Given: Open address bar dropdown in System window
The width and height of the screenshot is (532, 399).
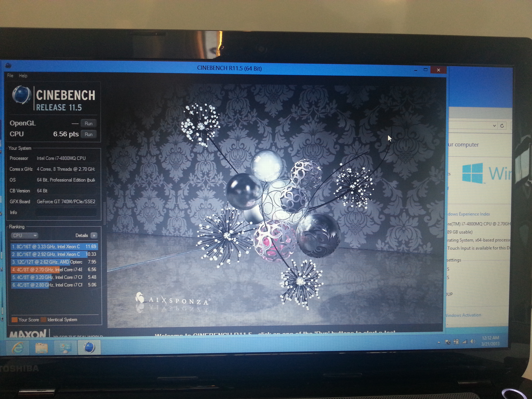Looking at the screenshot, I should (495, 126).
